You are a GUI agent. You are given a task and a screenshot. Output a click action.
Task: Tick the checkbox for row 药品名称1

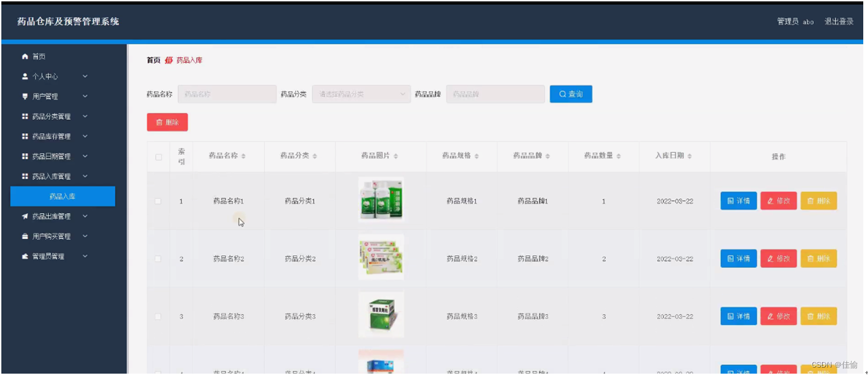pyautogui.click(x=159, y=201)
